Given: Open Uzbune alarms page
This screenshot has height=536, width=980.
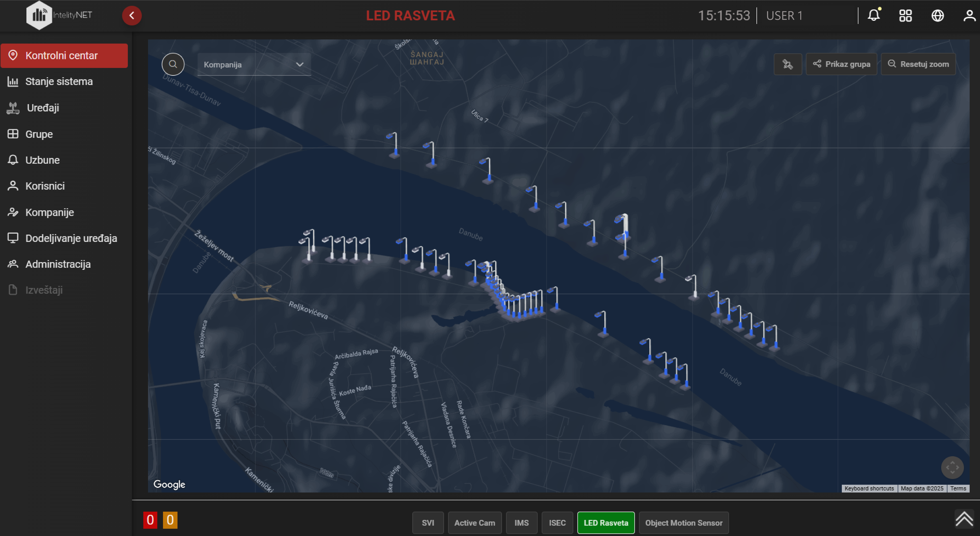Looking at the screenshot, I should click(x=64, y=160).
